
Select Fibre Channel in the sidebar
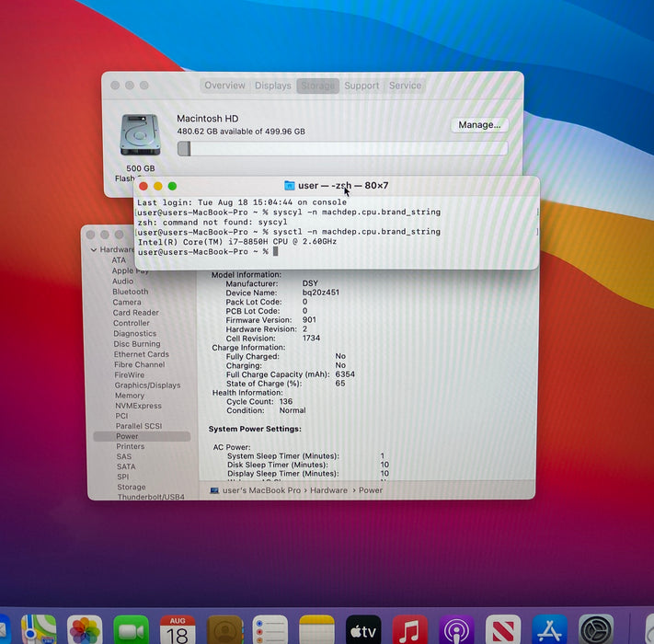click(x=139, y=364)
